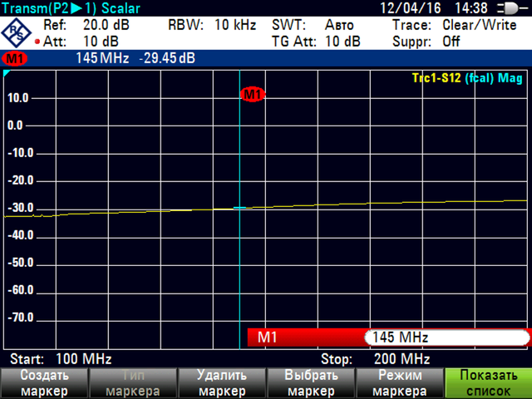Viewport: 532px width, 399px height.
Task: Click the Rohde & Schwarz logo icon
Action: tap(17, 32)
